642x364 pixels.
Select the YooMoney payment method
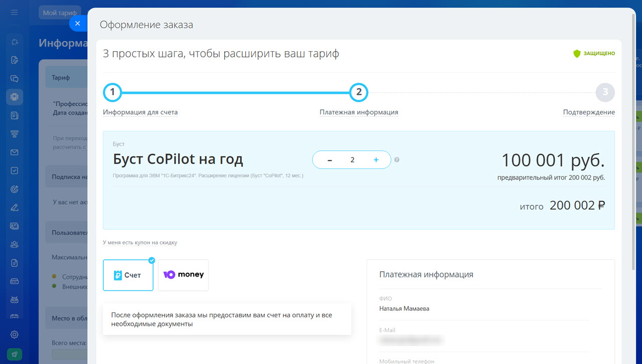(183, 275)
